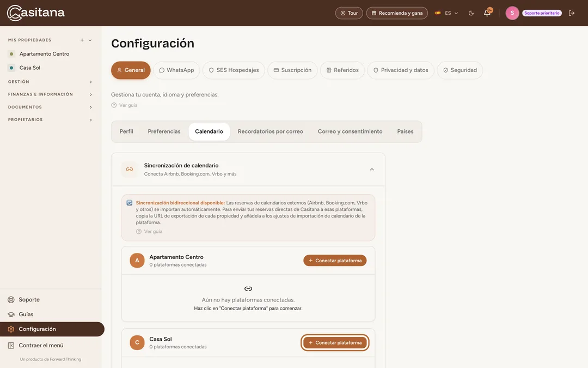Expand the Documentos section

click(x=50, y=107)
